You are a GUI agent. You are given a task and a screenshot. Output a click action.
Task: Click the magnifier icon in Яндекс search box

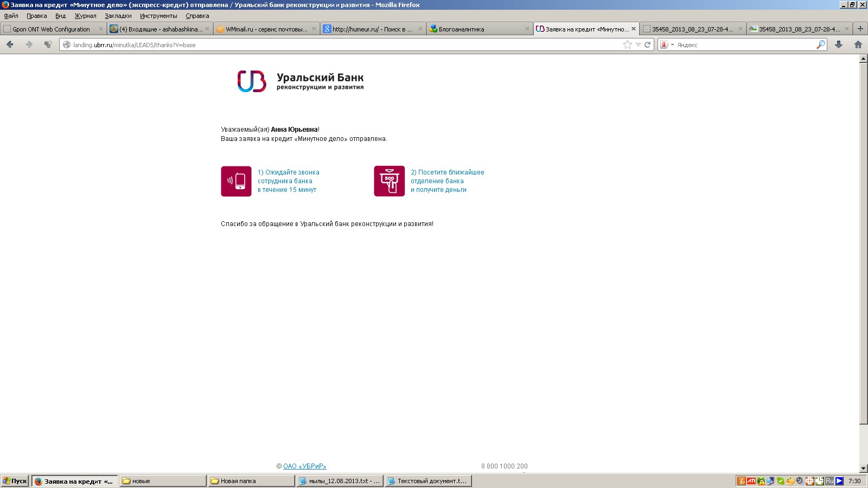pyautogui.click(x=820, y=45)
